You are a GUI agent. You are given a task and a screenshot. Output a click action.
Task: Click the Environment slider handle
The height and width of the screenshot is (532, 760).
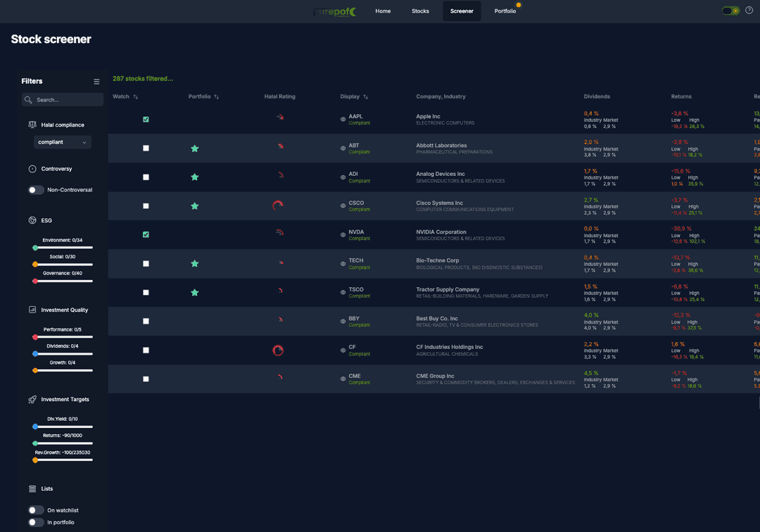35,248
